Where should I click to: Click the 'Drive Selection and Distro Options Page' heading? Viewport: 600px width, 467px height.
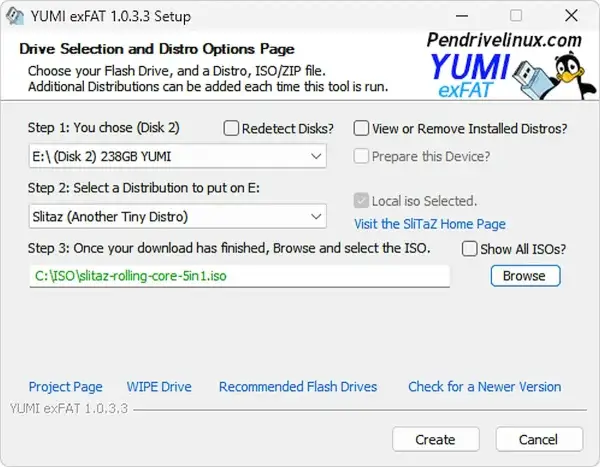tap(157, 49)
